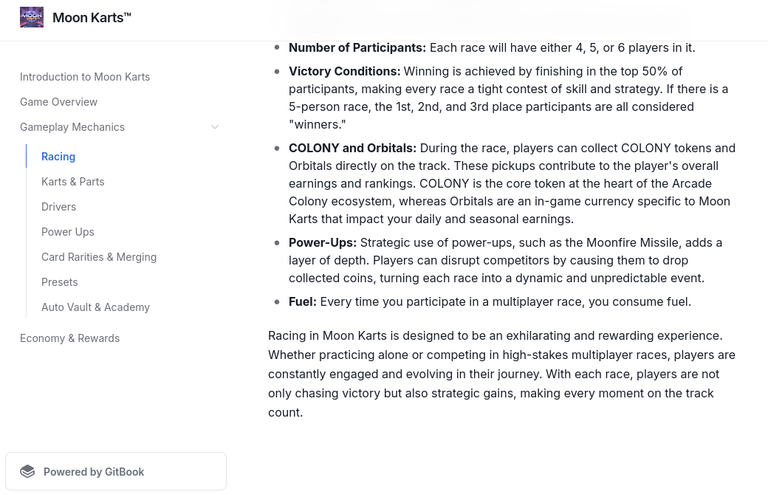Open the Power Ups section
The image size is (768, 495).
click(x=68, y=232)
